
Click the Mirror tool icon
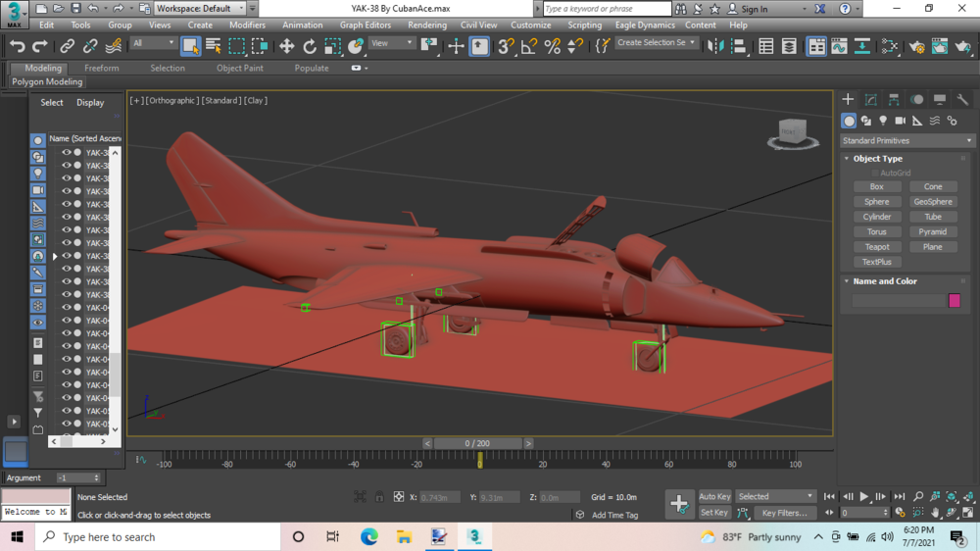[x=715, y=46]
